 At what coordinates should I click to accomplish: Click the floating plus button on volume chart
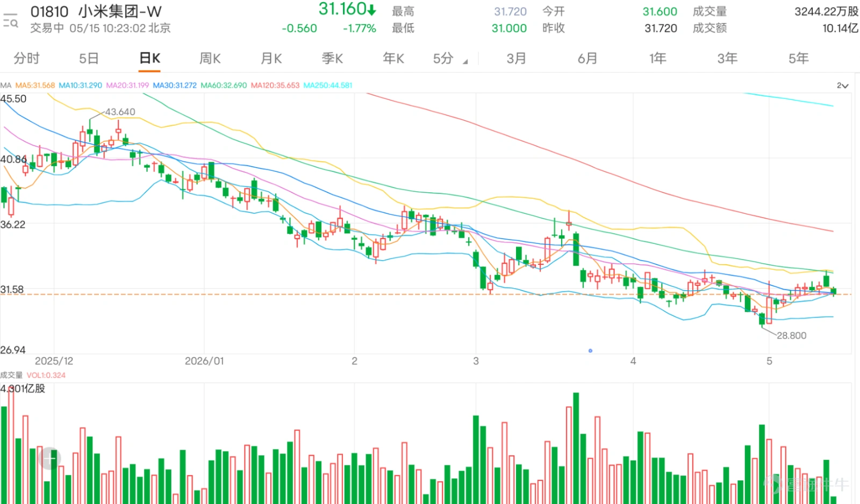[49, 458]
